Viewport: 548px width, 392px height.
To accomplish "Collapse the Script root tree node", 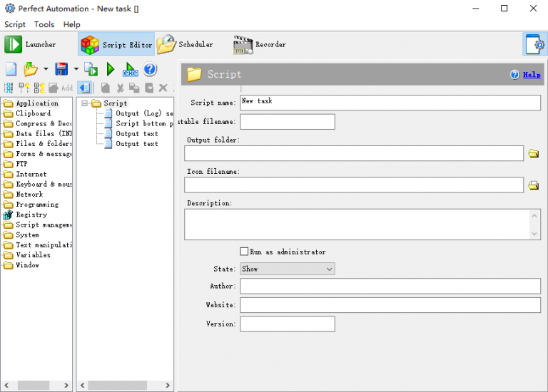I will click(84, 103).
